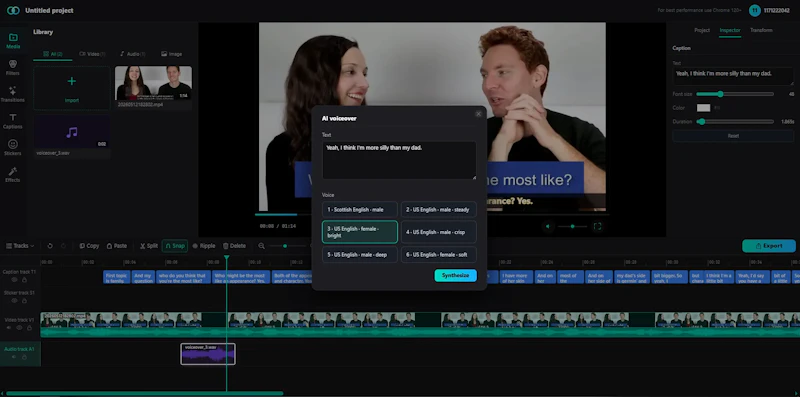Reset the caption settings
Screen dimensions: 800x397
[x=733, y=136]
